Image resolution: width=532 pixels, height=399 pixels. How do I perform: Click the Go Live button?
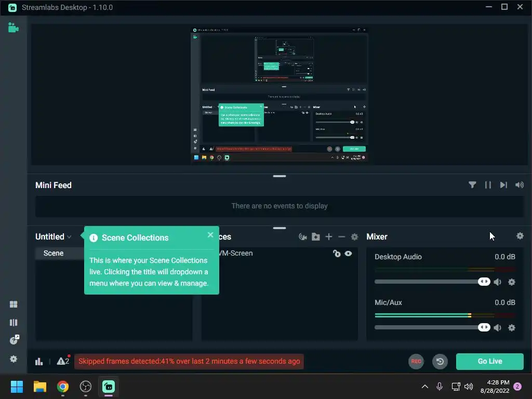pyautogui.click(x=489, y=362)
